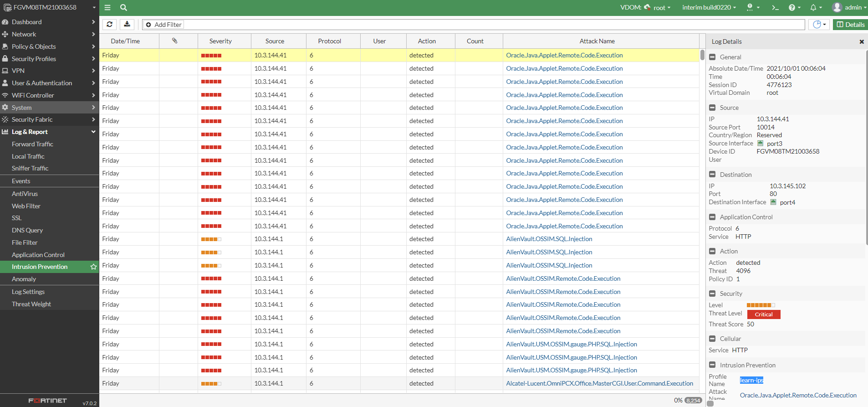This screenshot has height=407, width=868.
Task: Open the first AlienVault.OSSIM.SQL.Injection attack link
Action: [549, 239]
